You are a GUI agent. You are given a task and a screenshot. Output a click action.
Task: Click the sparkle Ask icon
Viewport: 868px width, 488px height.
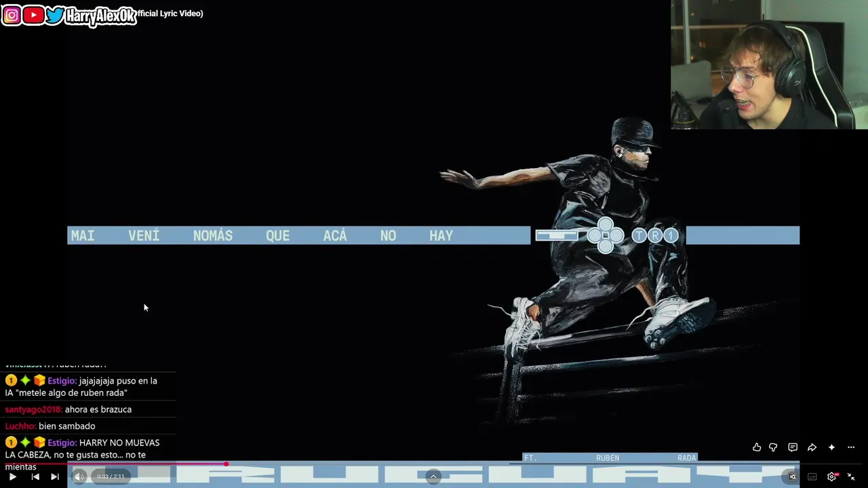831,447
